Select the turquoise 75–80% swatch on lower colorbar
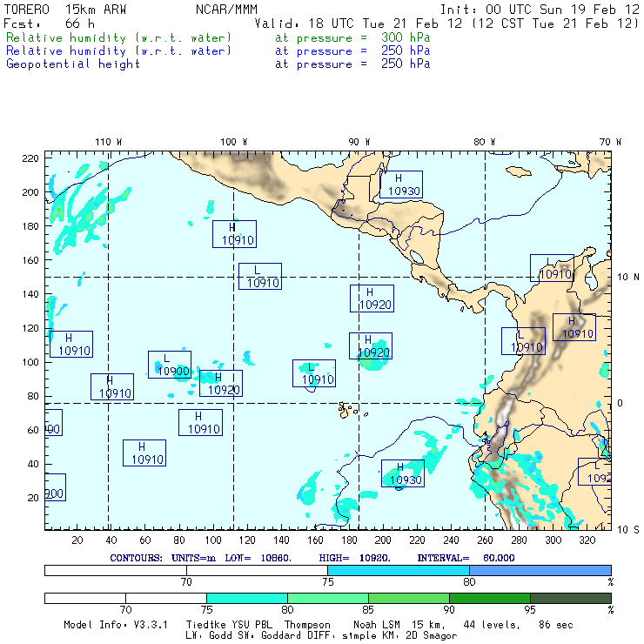This screenshot has width=644, height=644. point(247,598)
